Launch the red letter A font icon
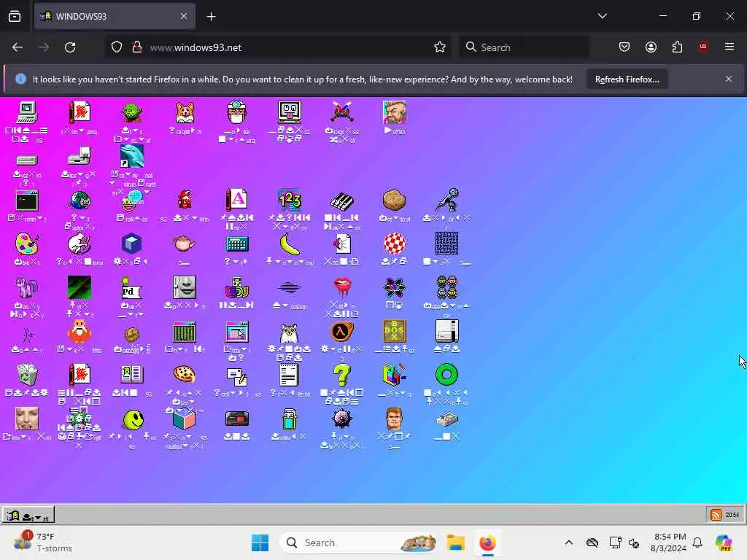The image size is (747, 560). click(237, 200)
